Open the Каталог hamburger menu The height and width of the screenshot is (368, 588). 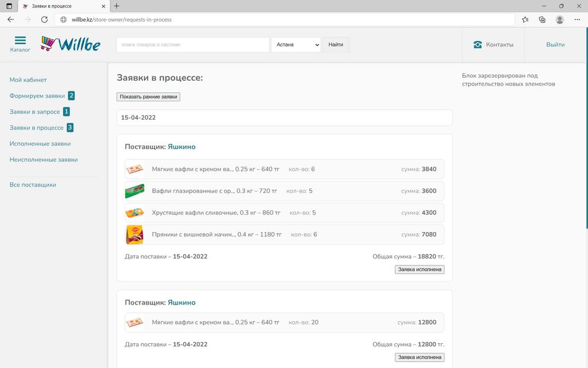coord(20,44)
